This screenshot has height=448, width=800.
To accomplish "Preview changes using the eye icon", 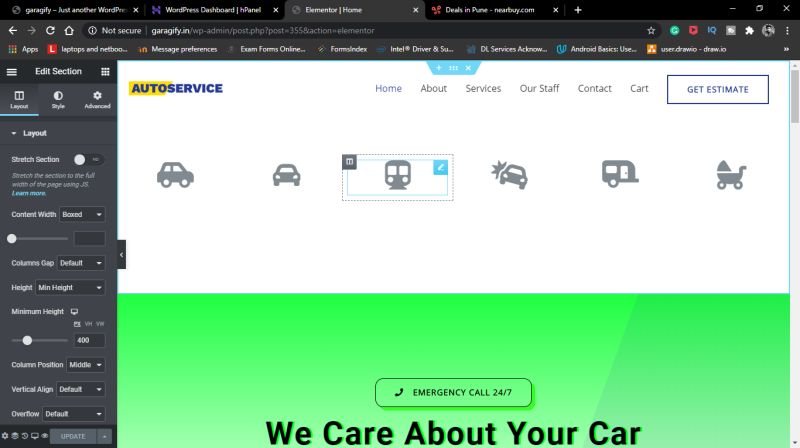I will [x=45, y=436].
